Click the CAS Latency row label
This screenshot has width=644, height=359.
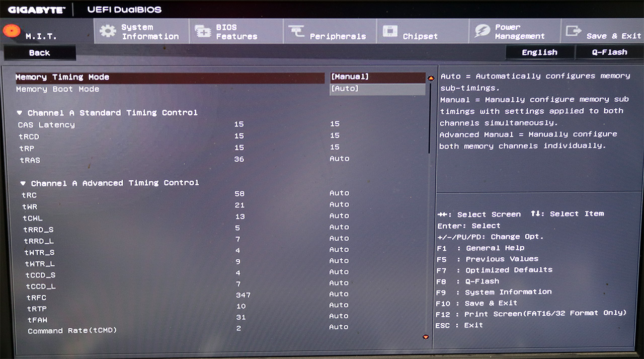(46, 125)
